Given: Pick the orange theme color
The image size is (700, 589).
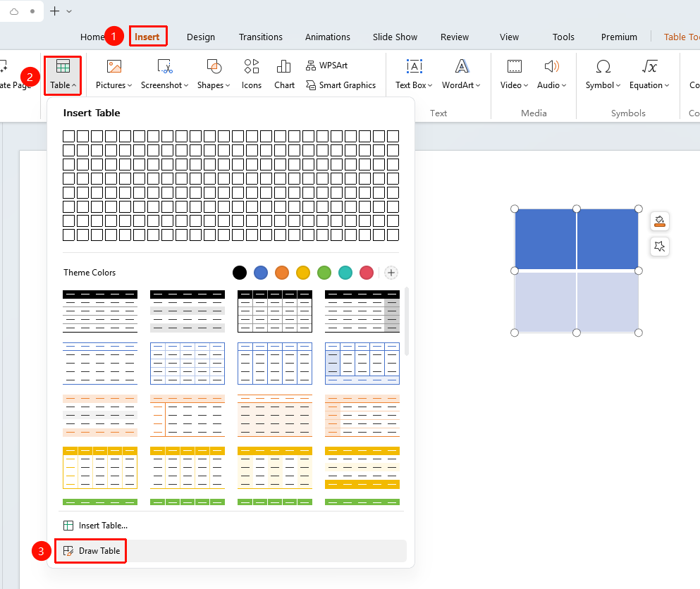Looking at the screenshot, I should (x=282, y=273).
